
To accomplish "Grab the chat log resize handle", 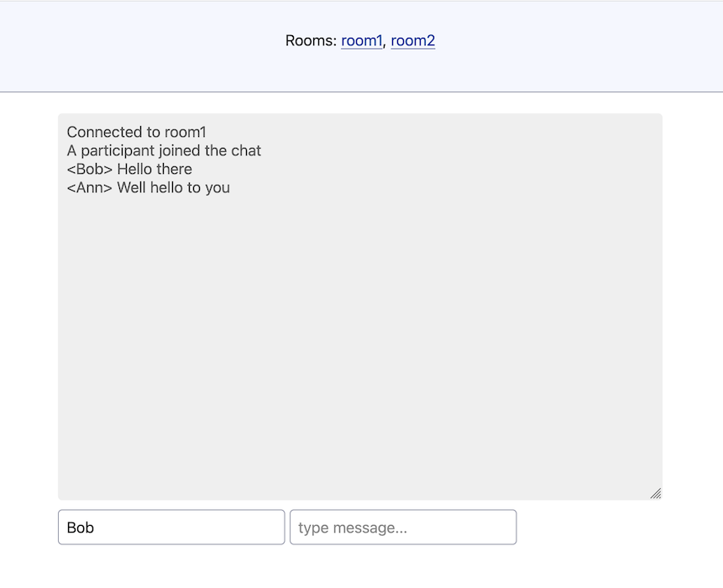I will coord(655,493).
